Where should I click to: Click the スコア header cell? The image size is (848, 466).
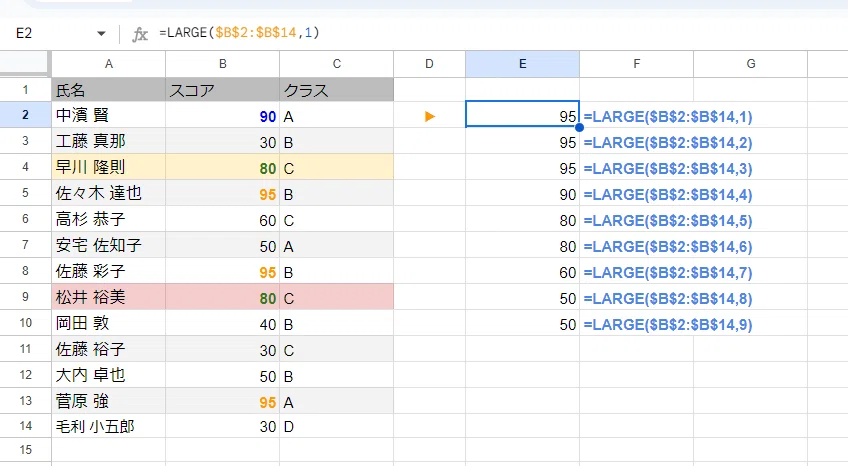pos(223,90)
